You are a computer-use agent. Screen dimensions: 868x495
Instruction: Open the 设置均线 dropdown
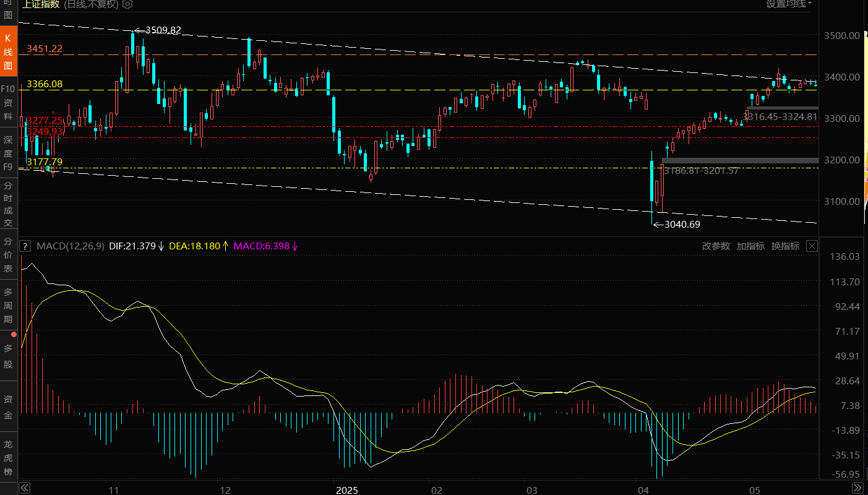[x=789, y=4]
